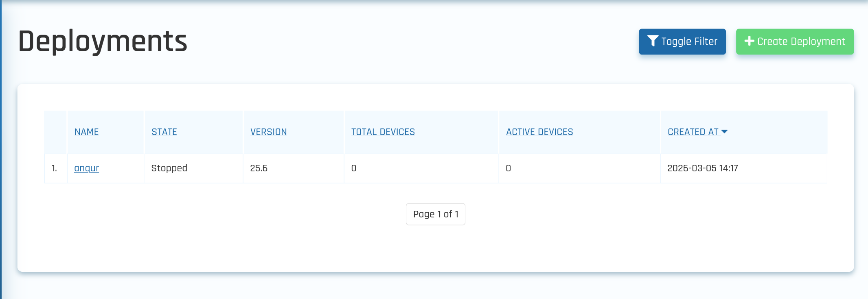Click the sort arrow beside Created At

tap(724, 132)
